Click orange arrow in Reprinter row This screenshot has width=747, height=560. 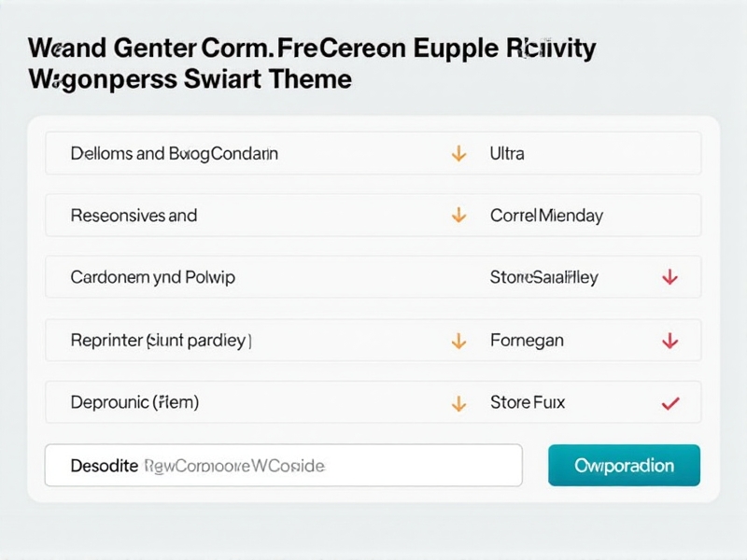458,342
